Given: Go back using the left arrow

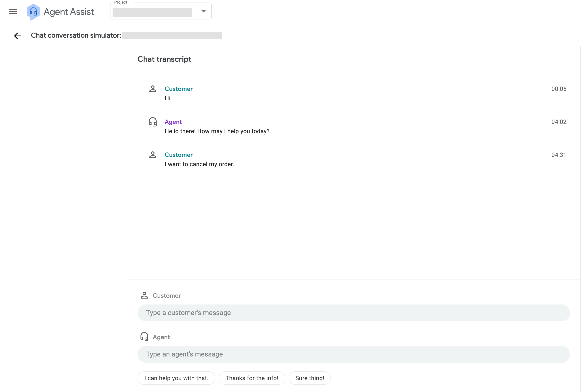Looking at the screenshot, I should 17,36.
